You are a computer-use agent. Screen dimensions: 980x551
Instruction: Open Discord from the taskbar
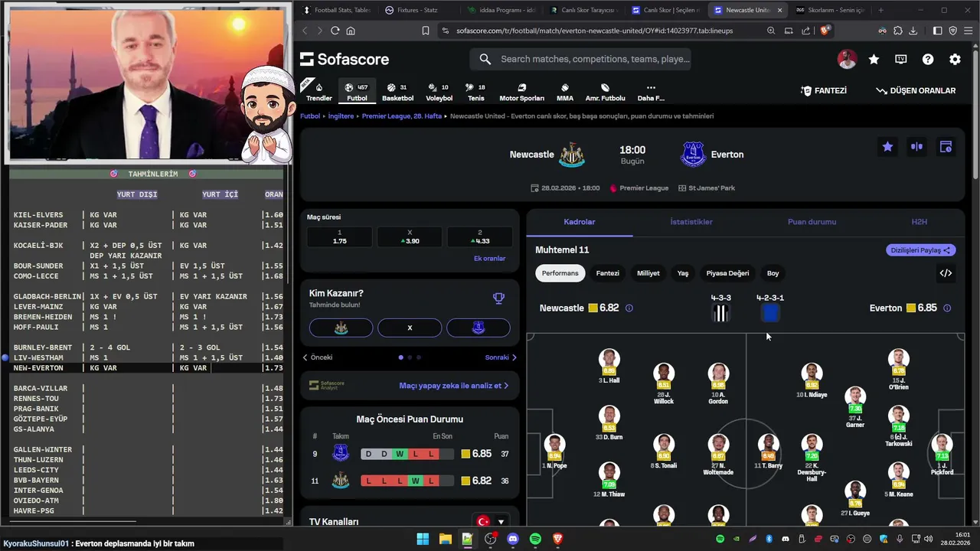513,539
